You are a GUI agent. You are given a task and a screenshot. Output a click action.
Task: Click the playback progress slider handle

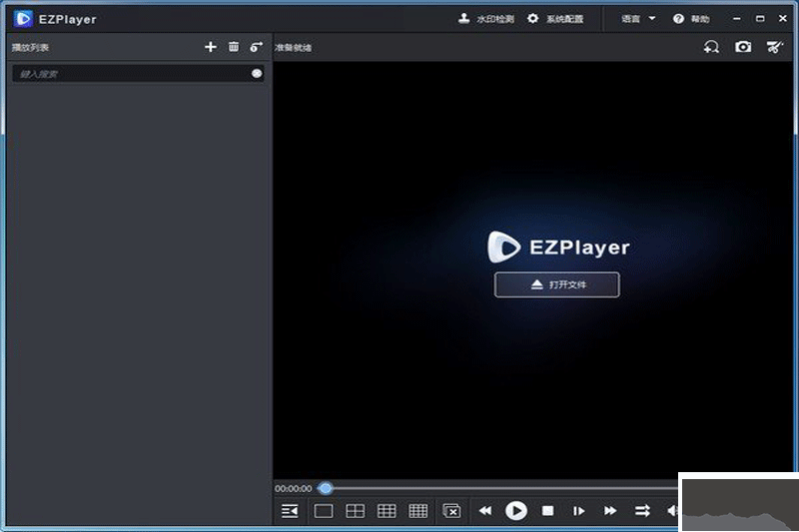326,488
